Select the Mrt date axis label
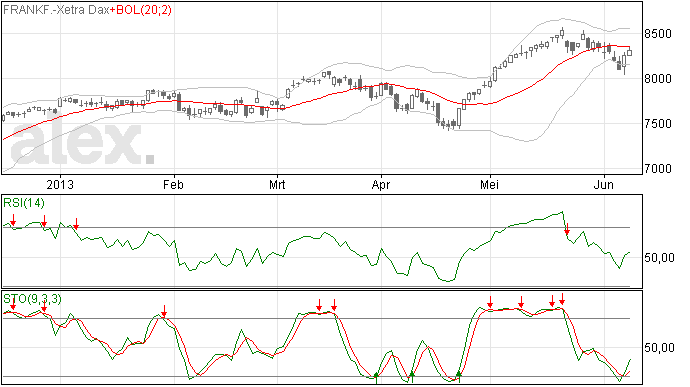Screen dimensions: 690x387 (x=277, y=184)
